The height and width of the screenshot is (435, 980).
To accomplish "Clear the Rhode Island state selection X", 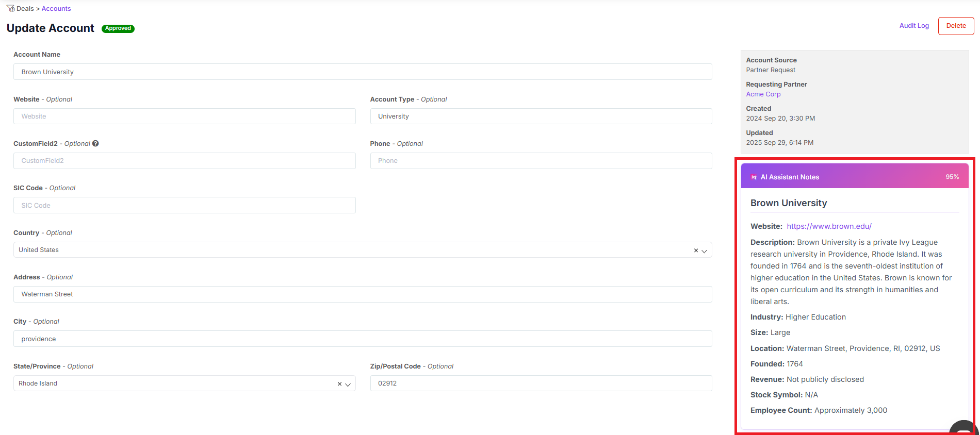I will [x=339, y=384].
